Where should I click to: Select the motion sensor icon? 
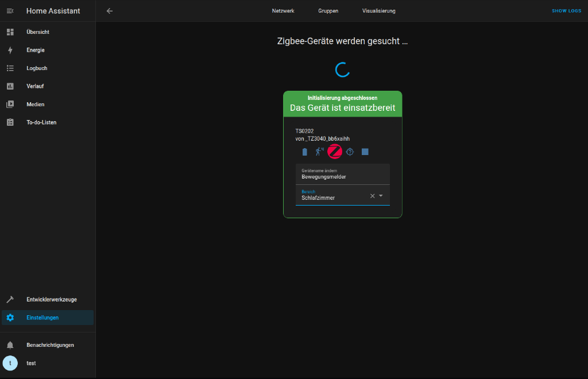click(x=319, y=152)
